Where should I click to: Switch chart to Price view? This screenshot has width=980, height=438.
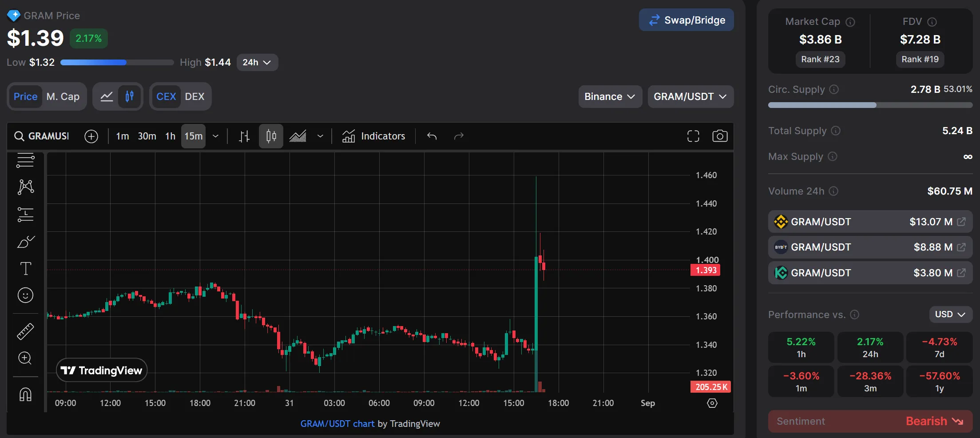pos(25,96)
